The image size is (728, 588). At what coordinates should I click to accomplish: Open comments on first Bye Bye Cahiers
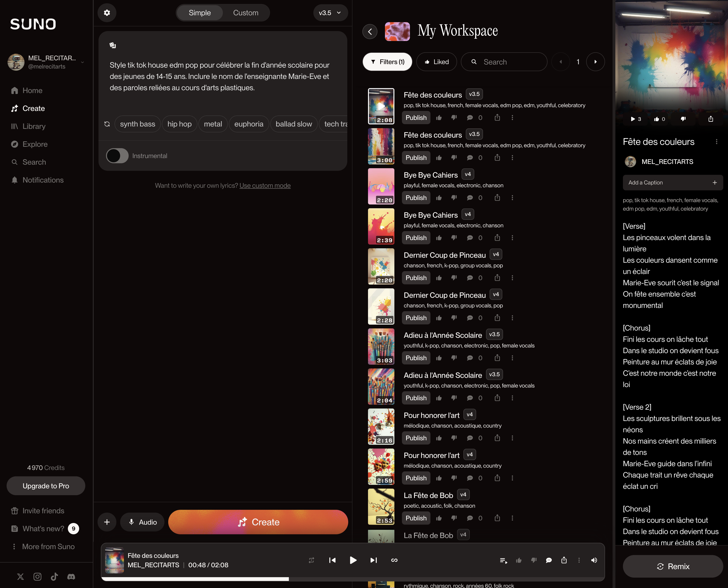(470, 198)
